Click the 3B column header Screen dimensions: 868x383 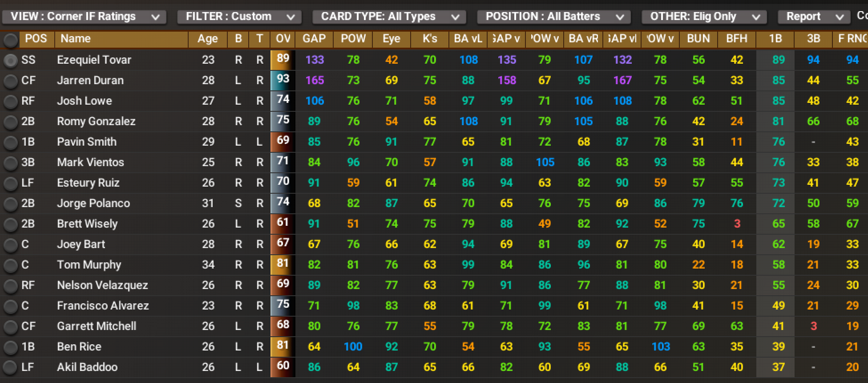(814, 39)
